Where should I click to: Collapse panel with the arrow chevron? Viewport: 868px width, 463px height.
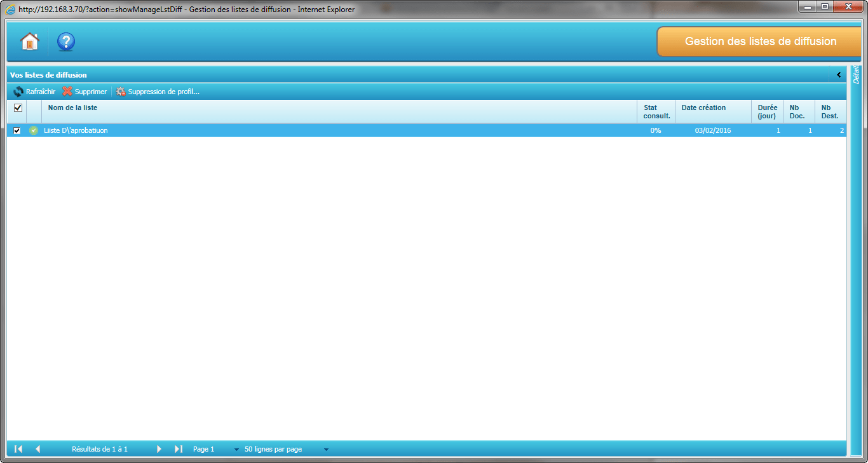pyautogui.click(x=838, y=75)
